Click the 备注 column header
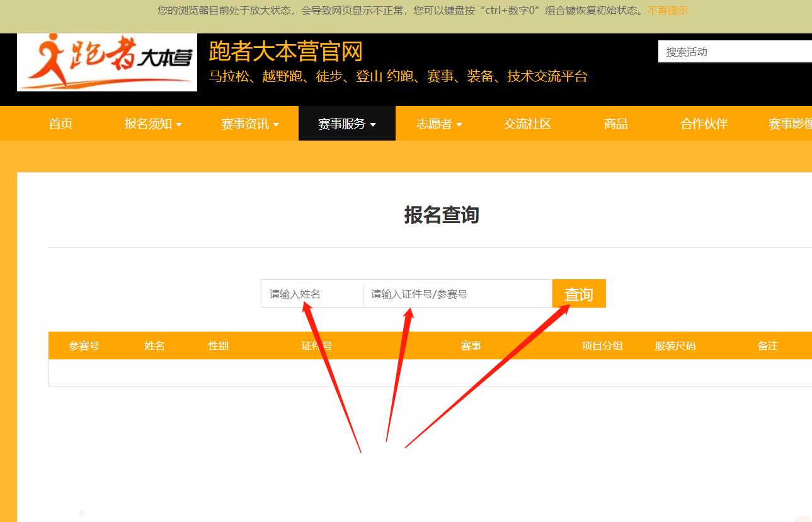The height and width of the screenshot is (522, 812). [x=768, y=345]
